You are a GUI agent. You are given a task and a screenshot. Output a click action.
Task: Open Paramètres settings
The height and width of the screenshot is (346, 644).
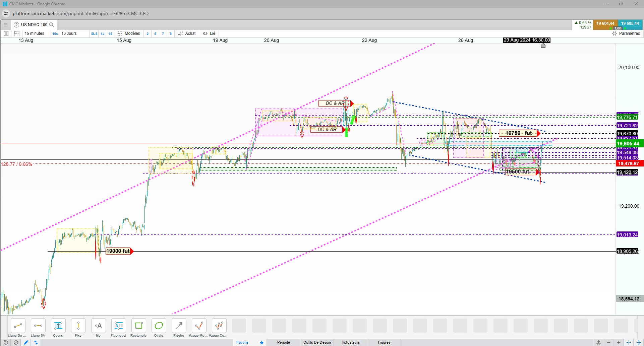626,33
